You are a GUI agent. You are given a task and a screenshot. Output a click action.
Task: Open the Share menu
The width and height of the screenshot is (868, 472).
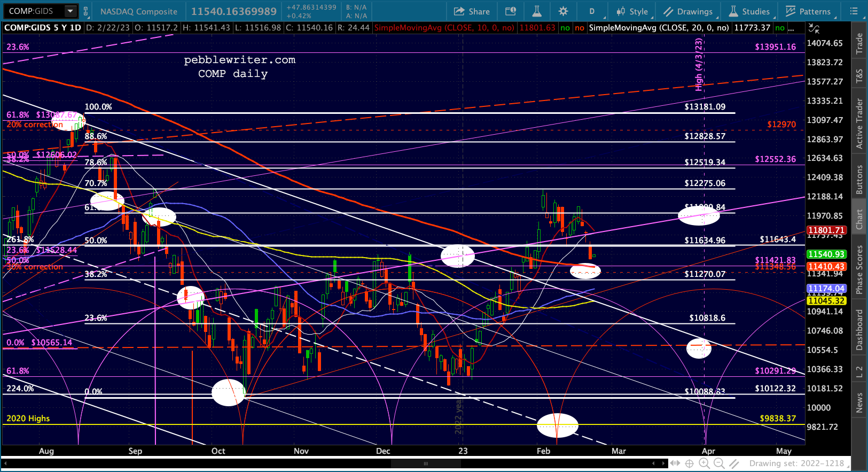472,11
